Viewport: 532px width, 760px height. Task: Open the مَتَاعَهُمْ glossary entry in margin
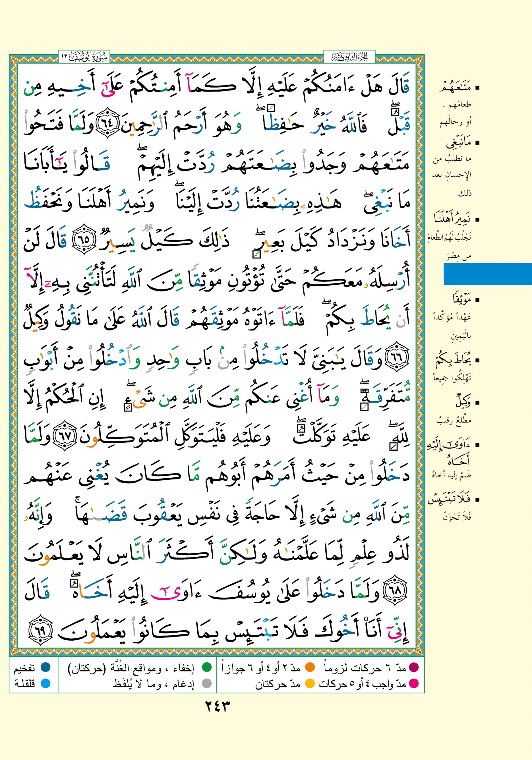pyautogui.click(x=455, y=88)
